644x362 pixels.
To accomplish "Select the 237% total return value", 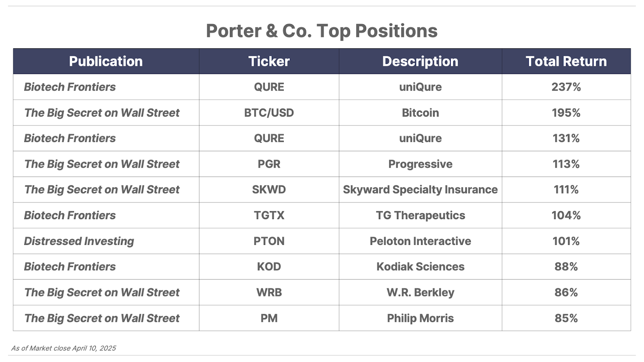I will click(566, 87).
